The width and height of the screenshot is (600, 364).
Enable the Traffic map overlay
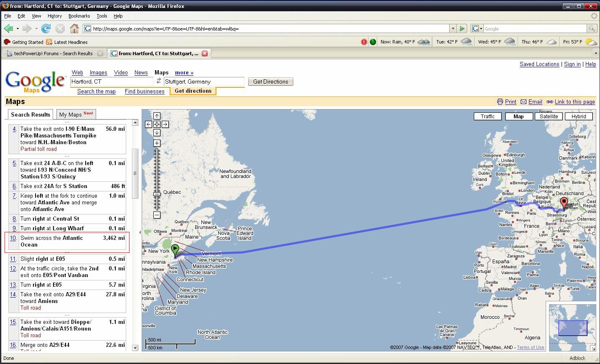tap(487, 117)
